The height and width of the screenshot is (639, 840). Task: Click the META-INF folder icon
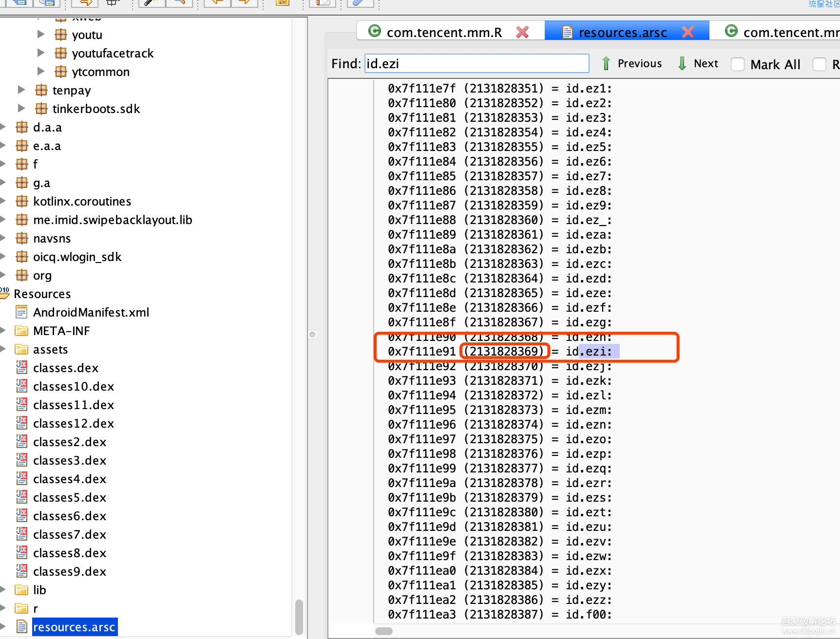tap(21, 331)
